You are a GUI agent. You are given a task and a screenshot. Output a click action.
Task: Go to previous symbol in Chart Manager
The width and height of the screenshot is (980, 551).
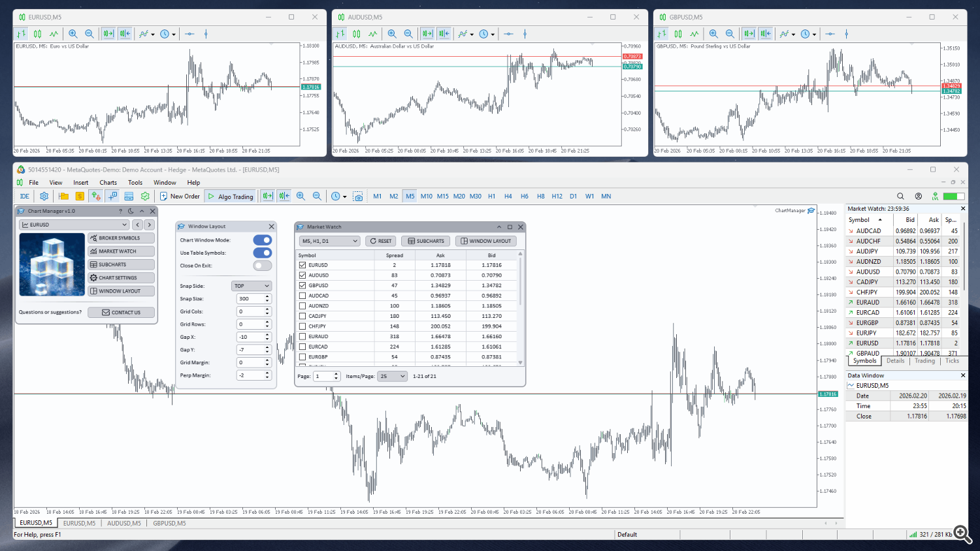click(137, 225)
